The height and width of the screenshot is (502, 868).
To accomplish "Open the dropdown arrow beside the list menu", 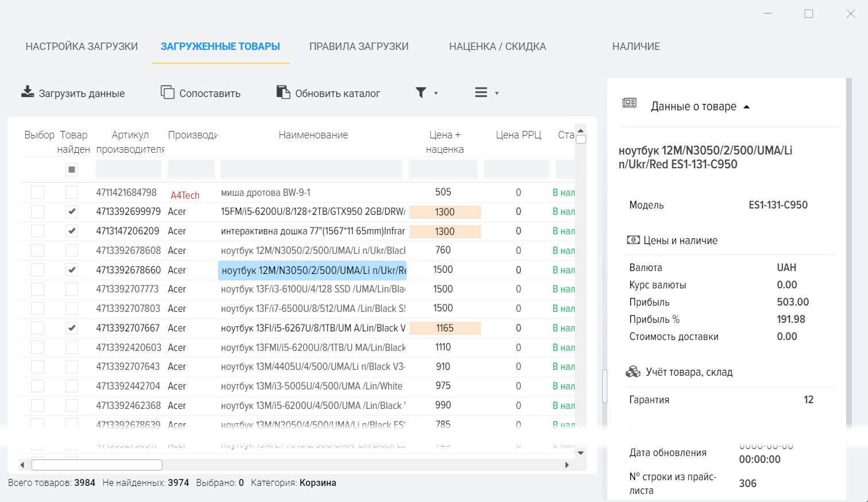I will 497,93.
